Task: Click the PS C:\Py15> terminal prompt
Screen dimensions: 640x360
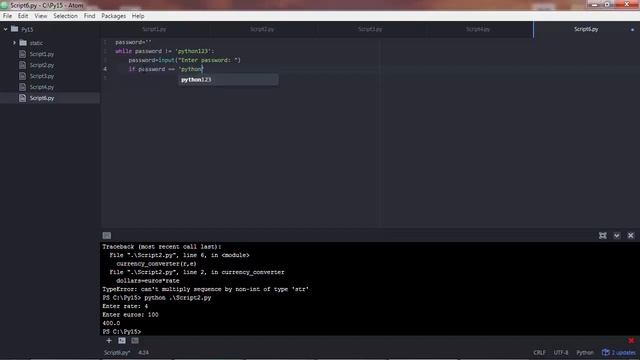Action: click(122, 331)
